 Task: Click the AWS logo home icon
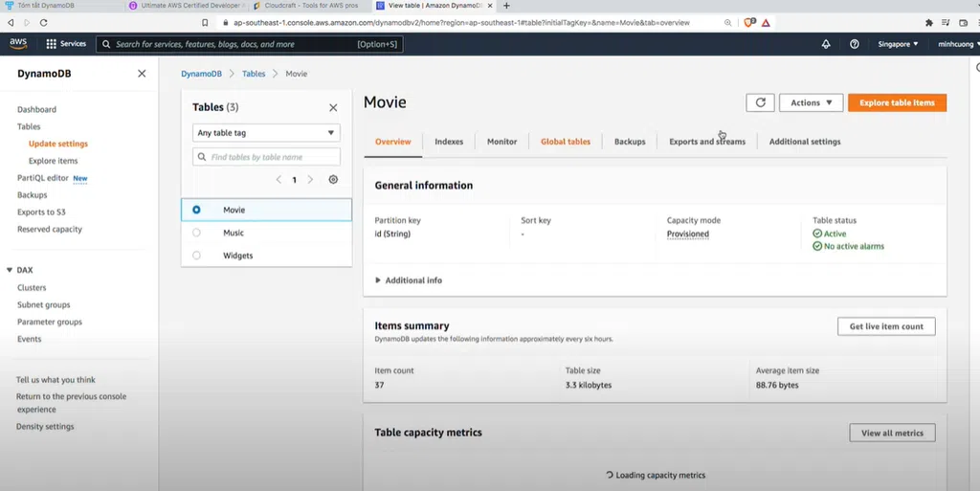tap(18, 44)
